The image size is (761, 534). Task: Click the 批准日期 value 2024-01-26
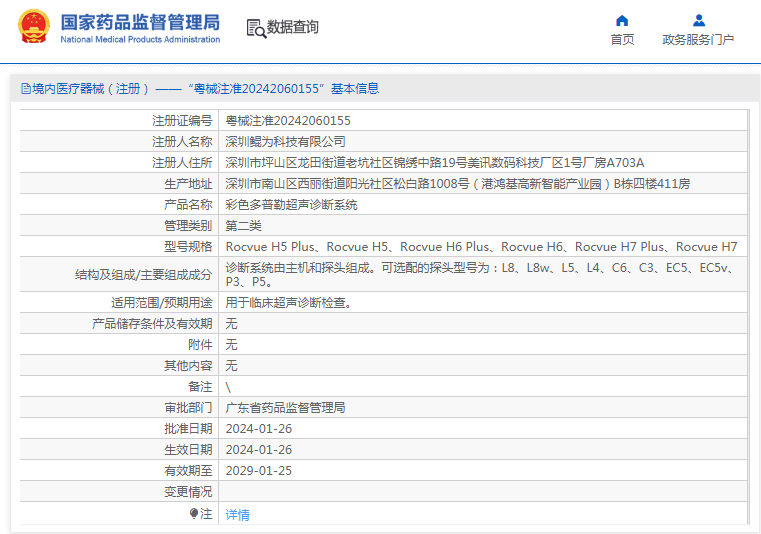259,429
